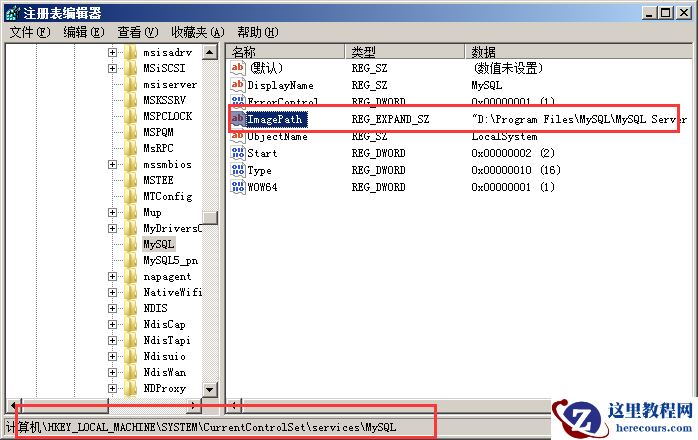Image resolution: width=698 pixels, height=440 pixels.
Task: Open the 查看(V) menu
Action: point(138,32)
